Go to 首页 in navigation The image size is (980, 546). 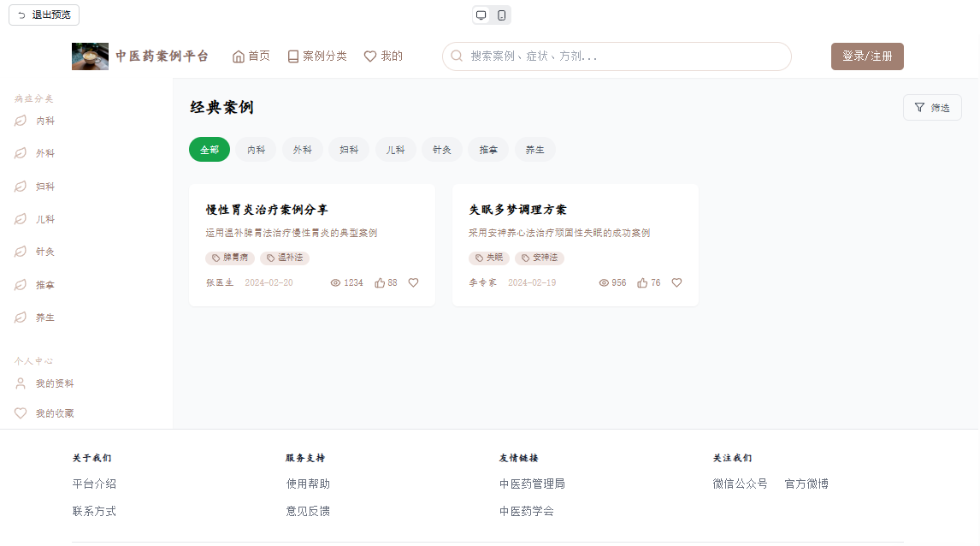[251, 56]
